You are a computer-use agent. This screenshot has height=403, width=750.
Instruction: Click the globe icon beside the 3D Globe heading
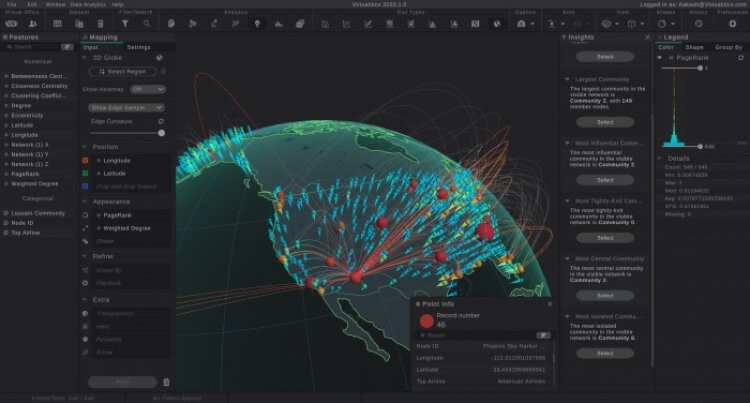click(x=159, y=58)
